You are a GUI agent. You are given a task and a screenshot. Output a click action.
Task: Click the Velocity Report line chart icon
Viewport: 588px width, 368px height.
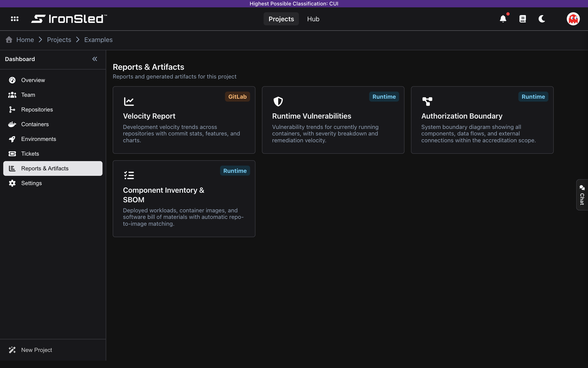tap(129, 101)
